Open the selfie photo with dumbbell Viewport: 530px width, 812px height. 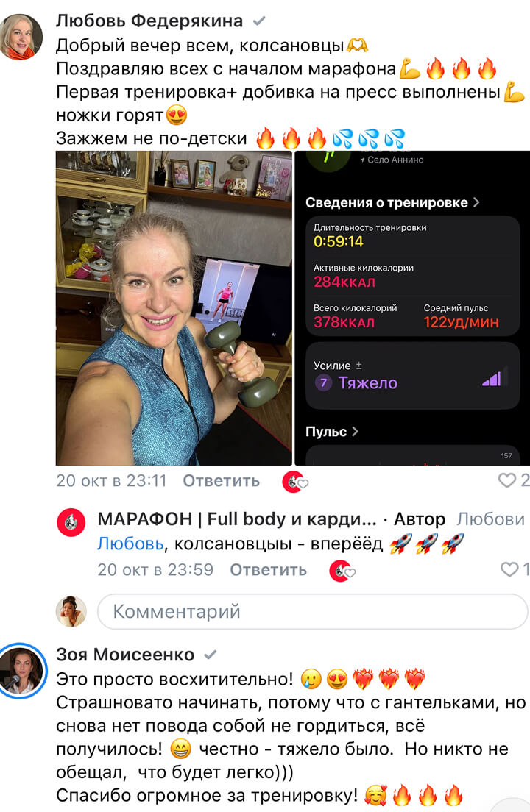click(174, 308)
